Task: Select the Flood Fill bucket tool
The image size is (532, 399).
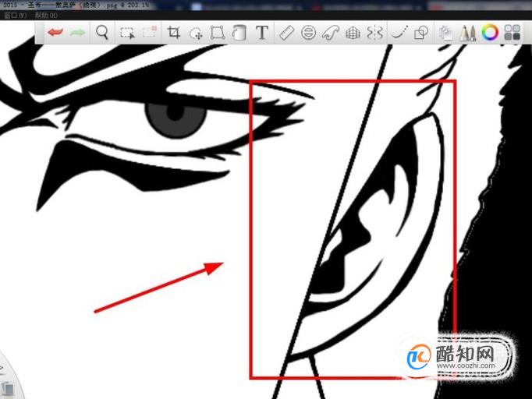Action: pos(239,33)
